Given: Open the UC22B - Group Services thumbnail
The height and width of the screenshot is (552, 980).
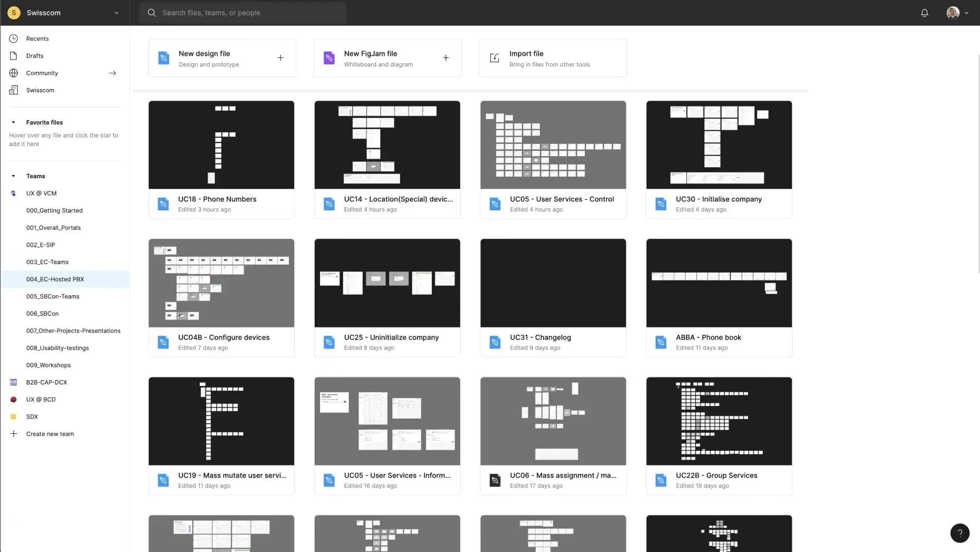Looking at the screenshot, I should [719, 421].
